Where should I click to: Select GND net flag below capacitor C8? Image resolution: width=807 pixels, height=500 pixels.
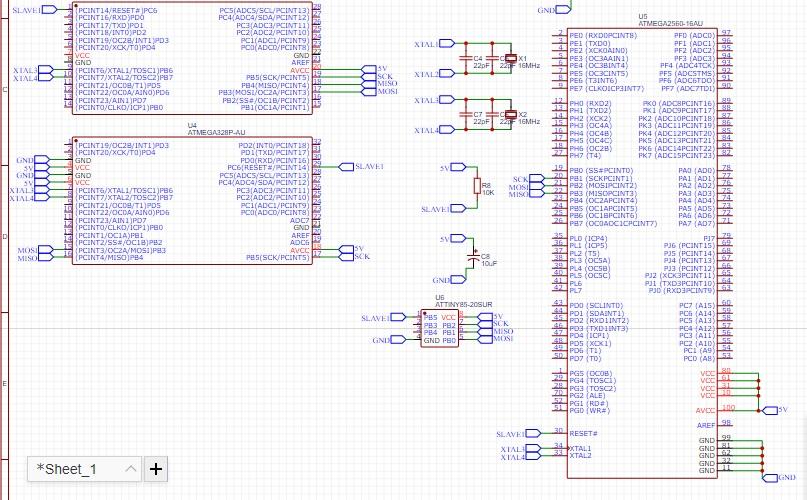[458, 280]
